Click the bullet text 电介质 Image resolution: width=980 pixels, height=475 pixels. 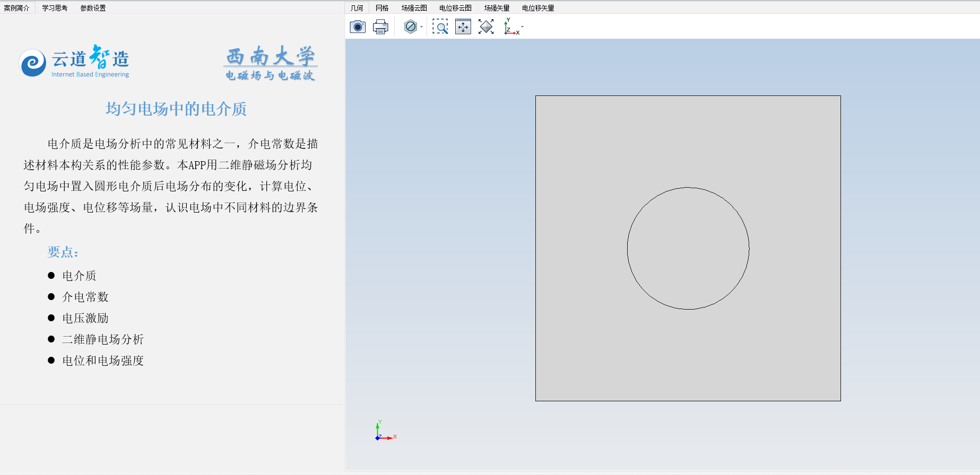(x=79, y=276)
